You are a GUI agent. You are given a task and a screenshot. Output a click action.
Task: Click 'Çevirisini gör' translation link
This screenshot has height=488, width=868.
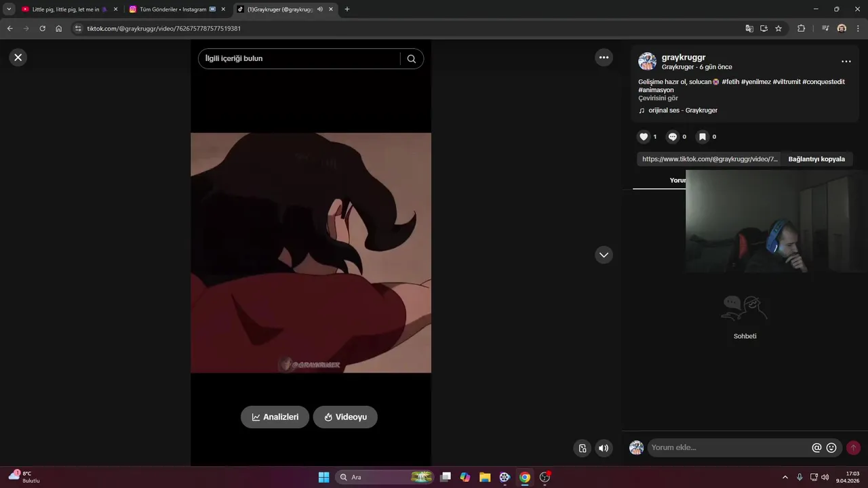click(658, 98)
